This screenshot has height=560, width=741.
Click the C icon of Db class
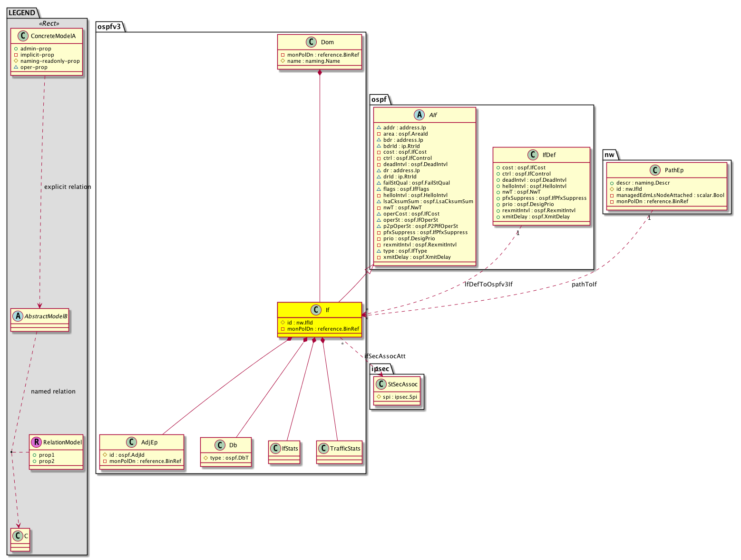(x=220, y=445)
